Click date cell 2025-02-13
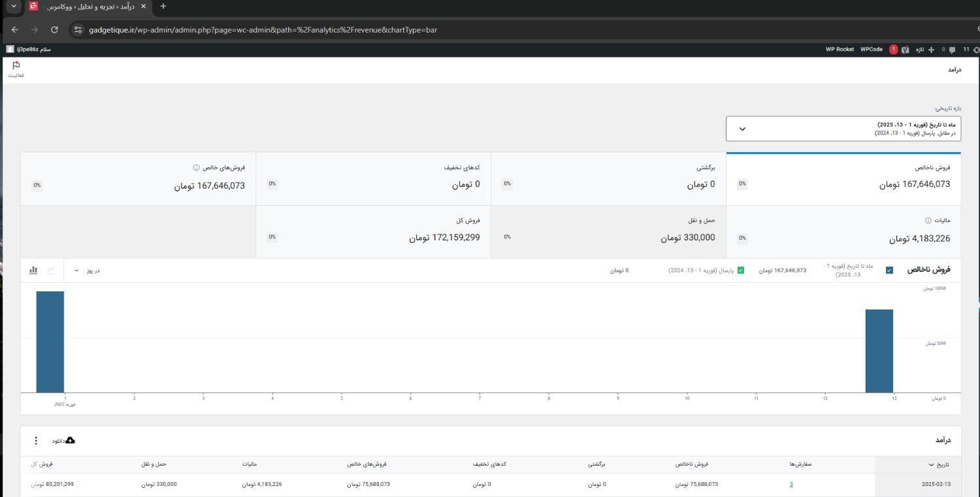980x497 pixels. pos(936,485)
